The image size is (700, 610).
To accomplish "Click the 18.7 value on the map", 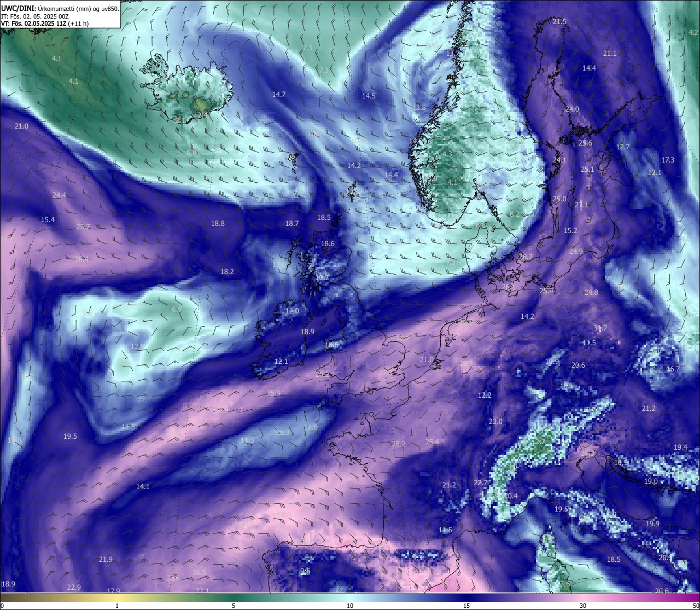I will point(292,224).
